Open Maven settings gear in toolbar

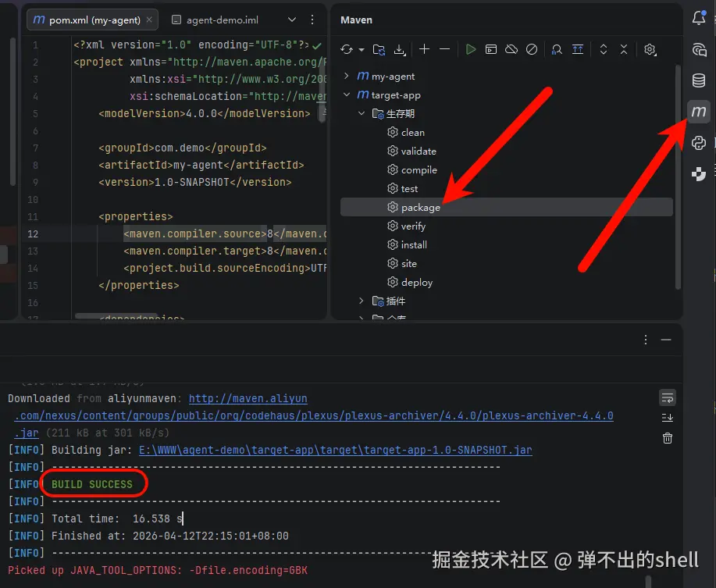[650, 49]
